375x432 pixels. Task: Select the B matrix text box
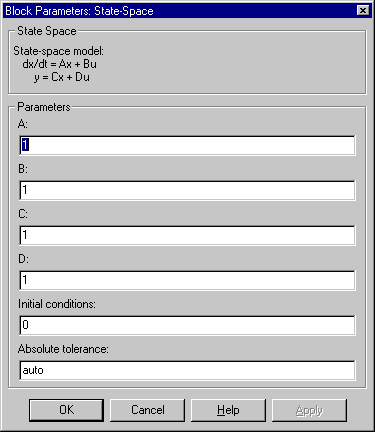tap(187, 190)
